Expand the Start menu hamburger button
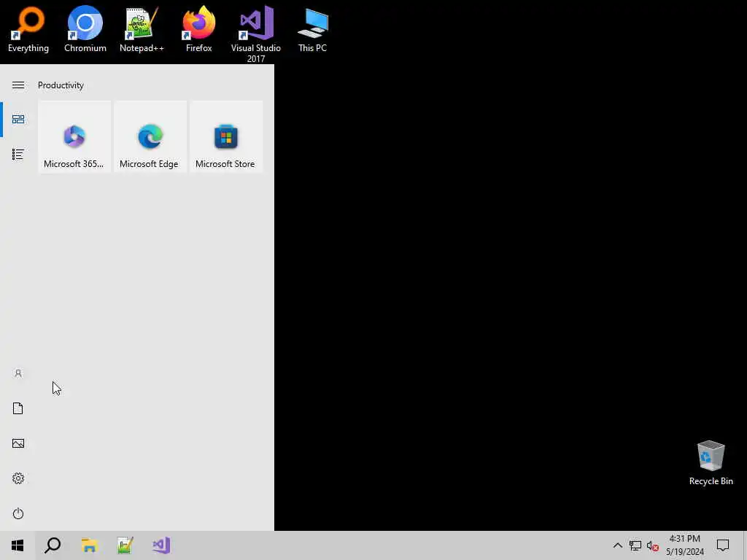The image size is (747, 560). pos(18,85)
